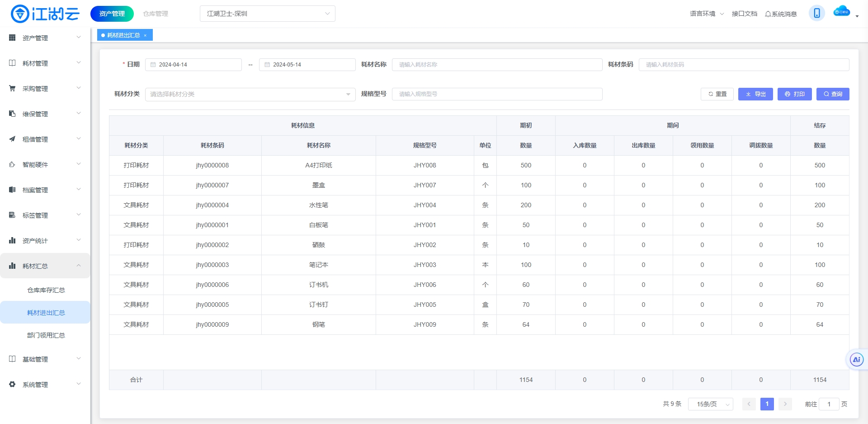This screenshot has height=424, width=868.
Task: Click the start date 2024-04-14 field
Action: (193, 65)
